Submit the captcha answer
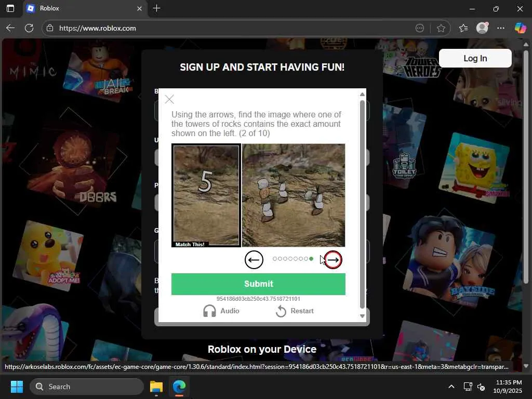532x399 pixels. [x=258, y=284]
